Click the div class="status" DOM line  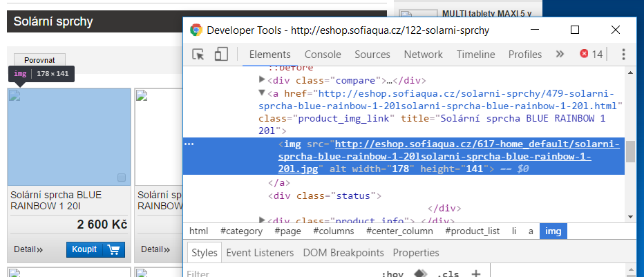[325, 195]
